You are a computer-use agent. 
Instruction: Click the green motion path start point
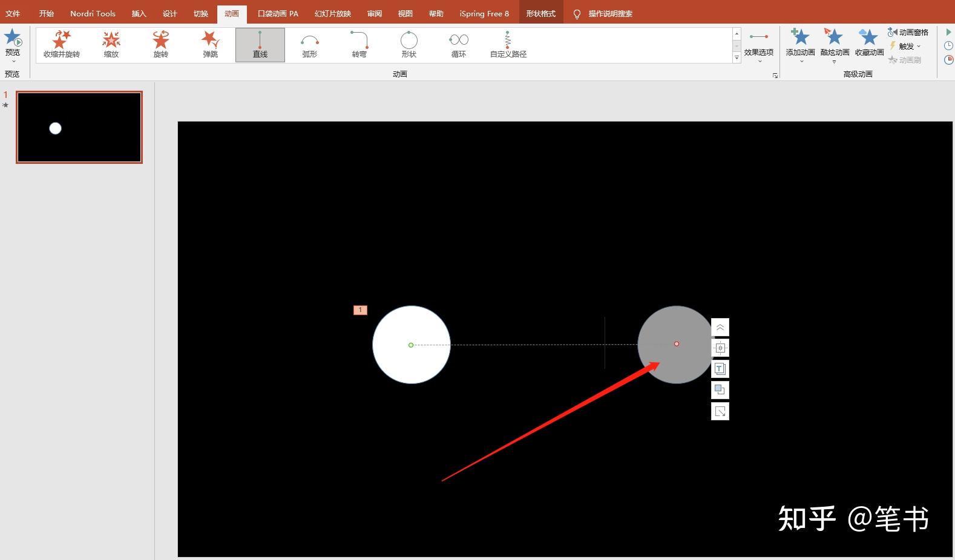[x=411, y=345]
